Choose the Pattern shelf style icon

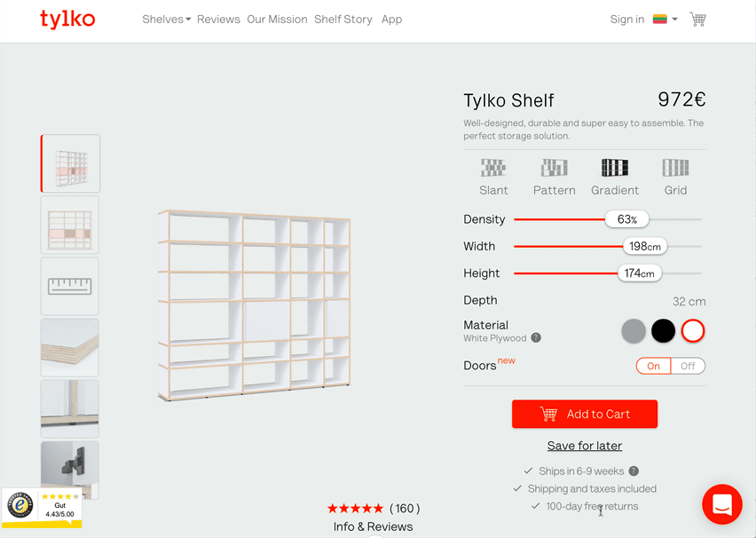point(554,168)
